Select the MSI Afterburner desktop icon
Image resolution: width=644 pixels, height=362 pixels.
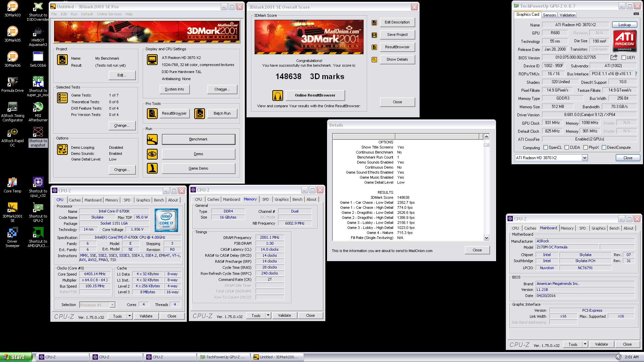click(38, 112)
